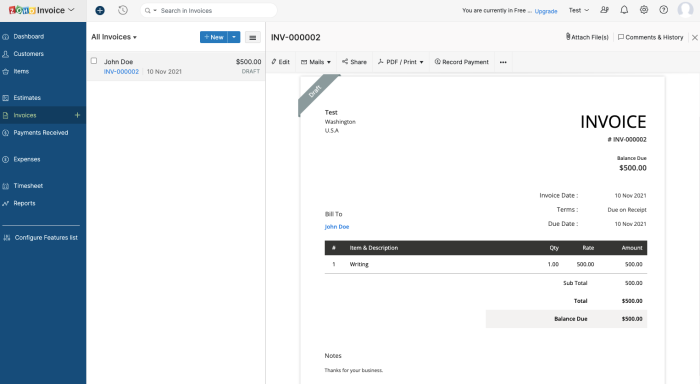700x384 pixels.
Task: Open the Reports section
Action: 24,203
